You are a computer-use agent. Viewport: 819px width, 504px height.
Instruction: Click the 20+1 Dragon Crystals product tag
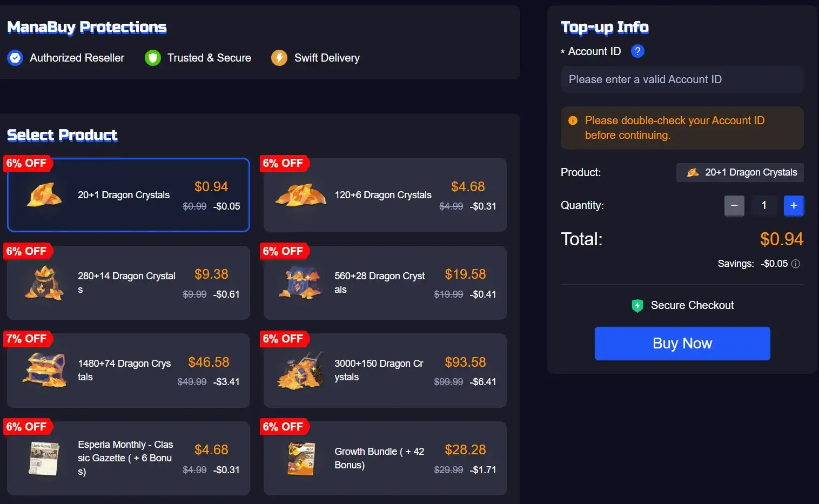pyautogui.click(x=740, y=172)
